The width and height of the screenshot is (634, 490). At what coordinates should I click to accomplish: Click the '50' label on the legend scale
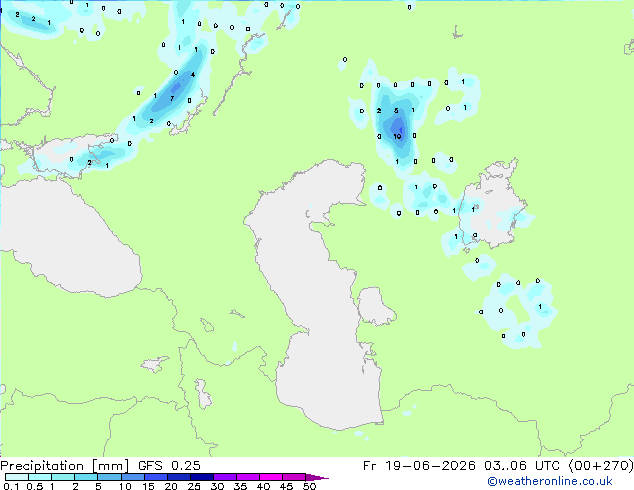pyautogui.click(x=309, y=486)
